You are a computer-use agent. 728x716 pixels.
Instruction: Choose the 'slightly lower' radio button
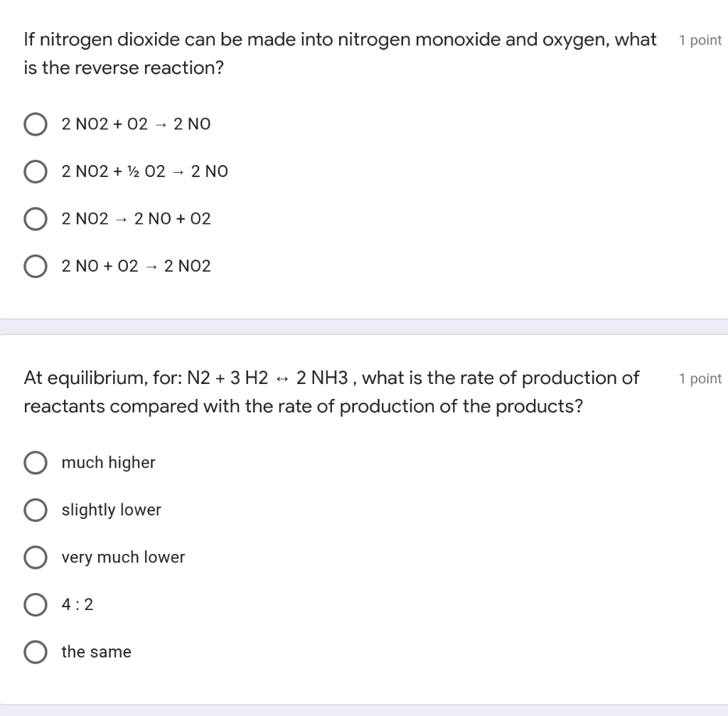36,510
